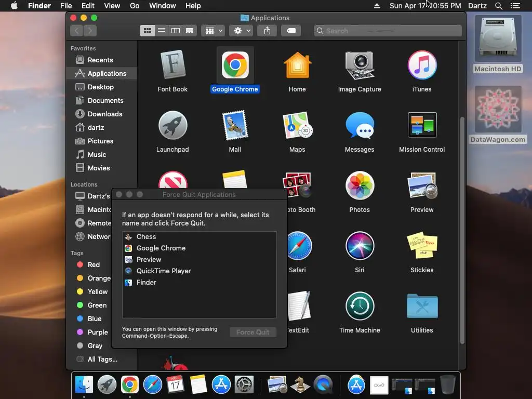Open QuickTime Player in the Dock

(323, 385)
